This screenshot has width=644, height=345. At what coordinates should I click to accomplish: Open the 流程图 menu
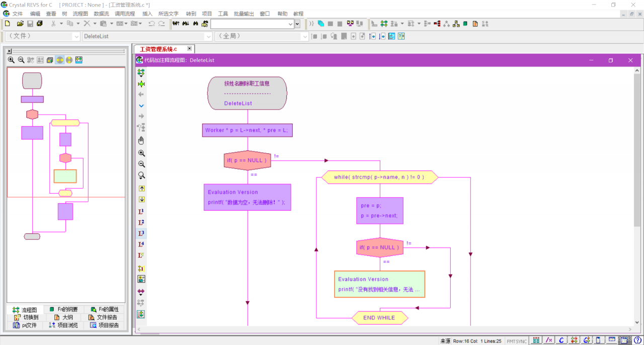[80, 14]
